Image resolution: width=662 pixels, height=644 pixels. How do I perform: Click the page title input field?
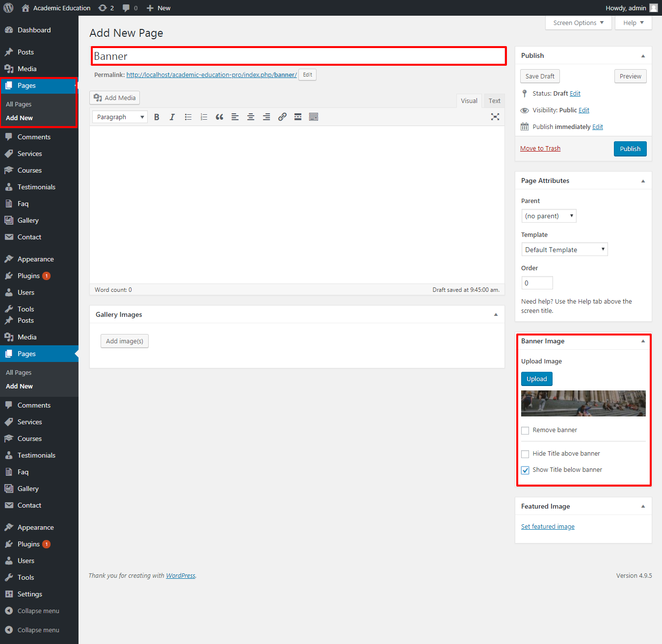(x=299, y=56)
